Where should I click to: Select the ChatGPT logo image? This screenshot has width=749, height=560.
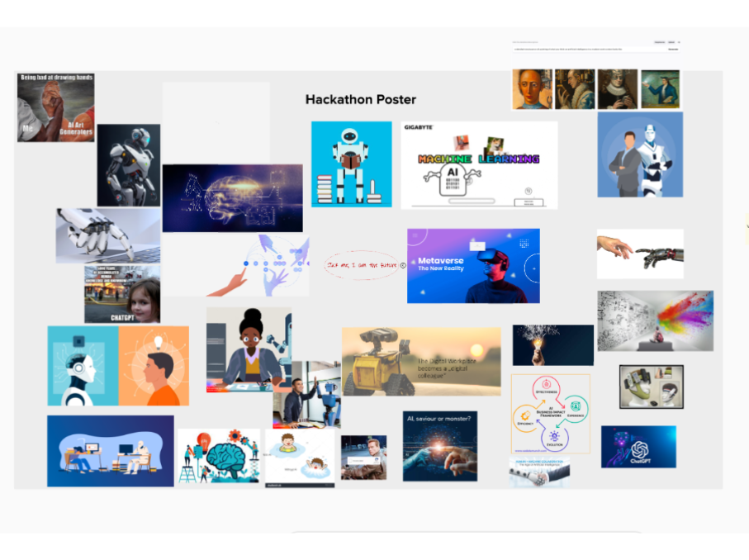[x=638, y=447]
